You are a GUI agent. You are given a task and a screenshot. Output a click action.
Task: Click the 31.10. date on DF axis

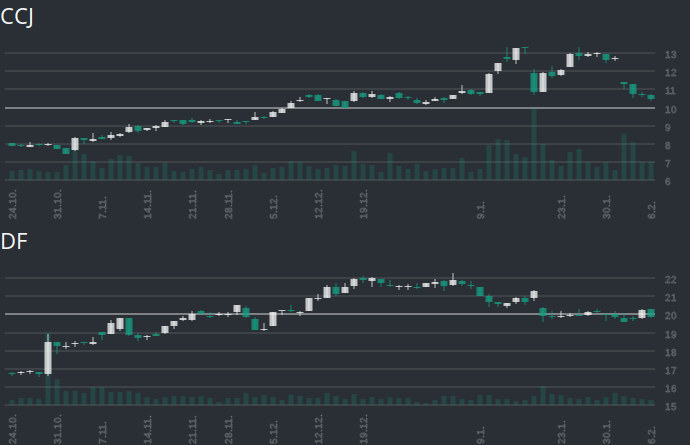pyautogui.click(x=57, y=429)
